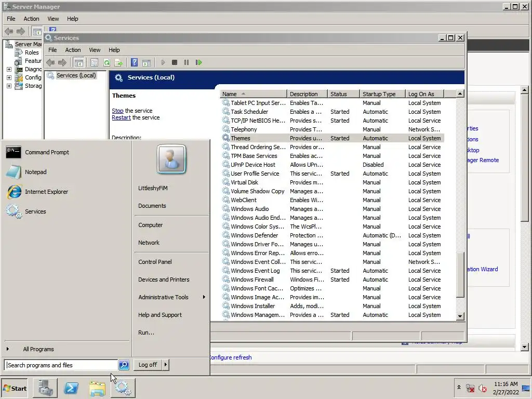This screenshot has width=532, height=399.
Task: Open Properties via Services toolbar icon
Action: pyautogui.click(x=95, y=62)
